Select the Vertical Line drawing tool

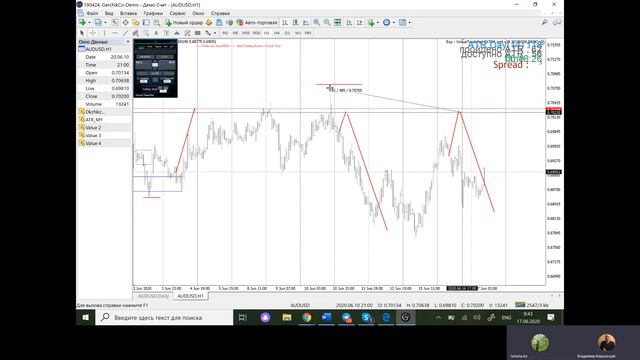pyautogui.click(x=104, y=33)
